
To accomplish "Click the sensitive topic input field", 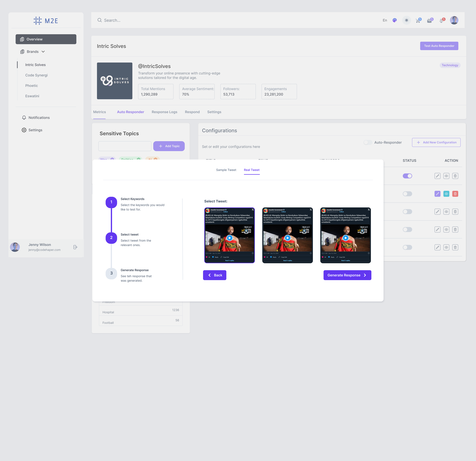I will tap(125, 146).
